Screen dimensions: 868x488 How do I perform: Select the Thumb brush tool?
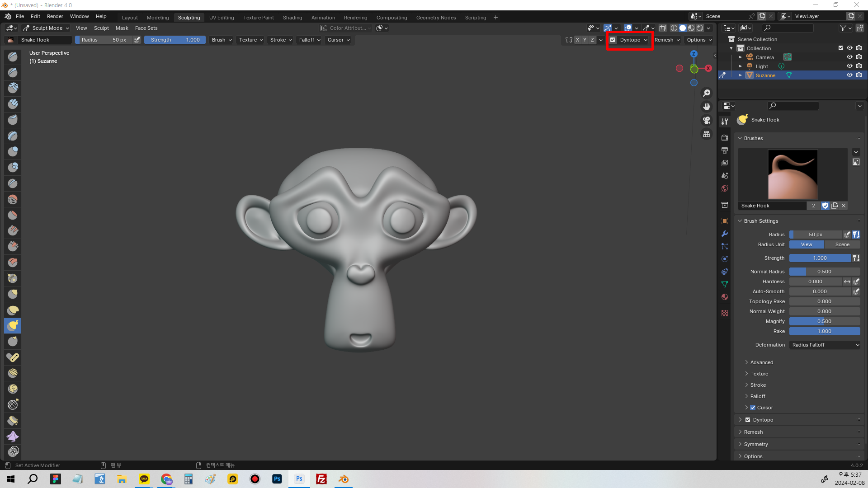point(13,342)
